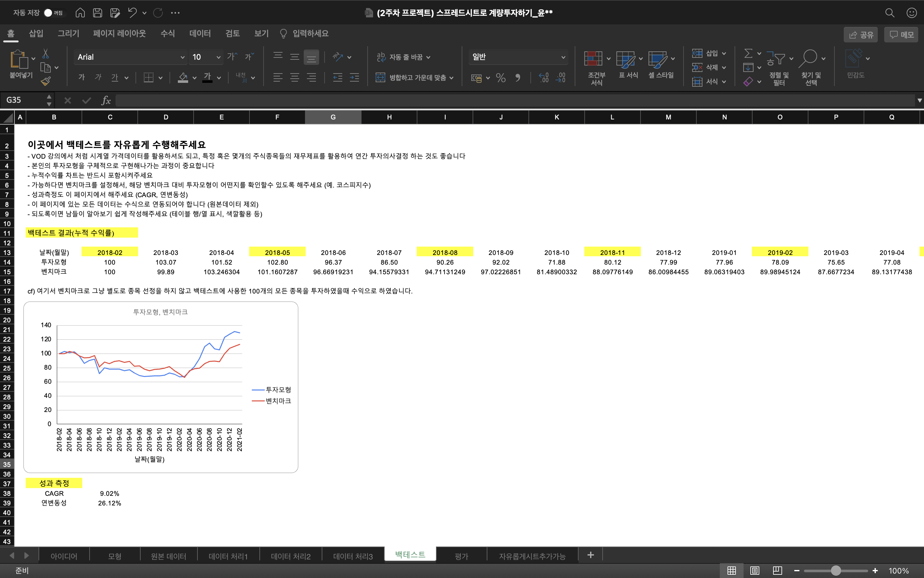Screen dimensions: 924x578
Task: Click the Save icon
Action: pyautogui.click(x=98, y=13)
